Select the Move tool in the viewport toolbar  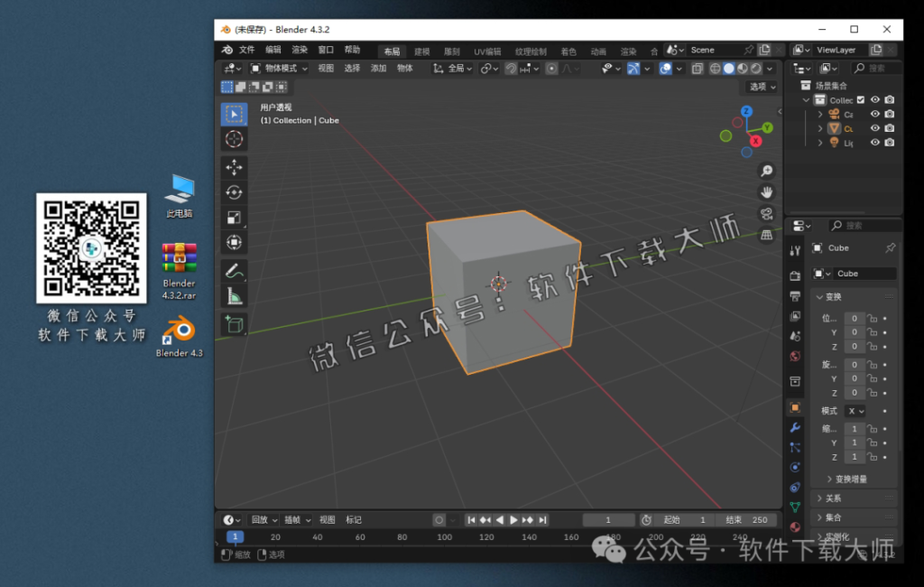(234, 166)
